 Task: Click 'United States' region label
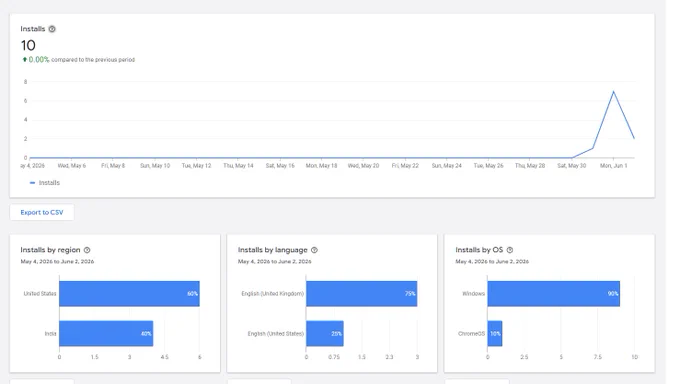[x=40, y=294]
